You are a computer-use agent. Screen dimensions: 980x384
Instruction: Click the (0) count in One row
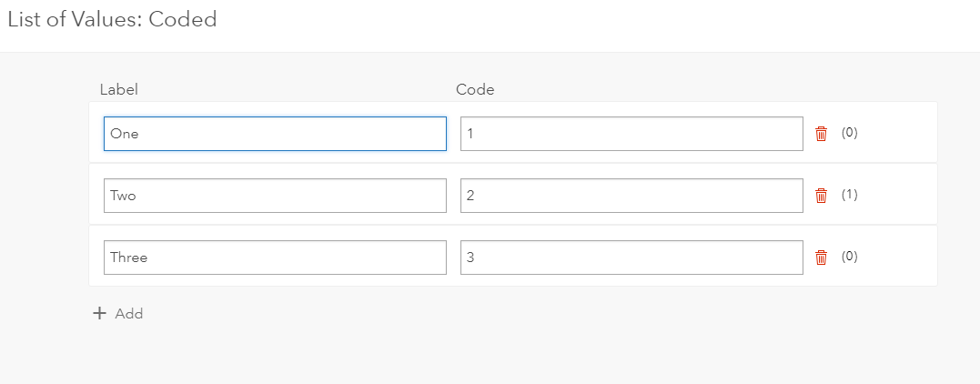click(x=849, y=133)
